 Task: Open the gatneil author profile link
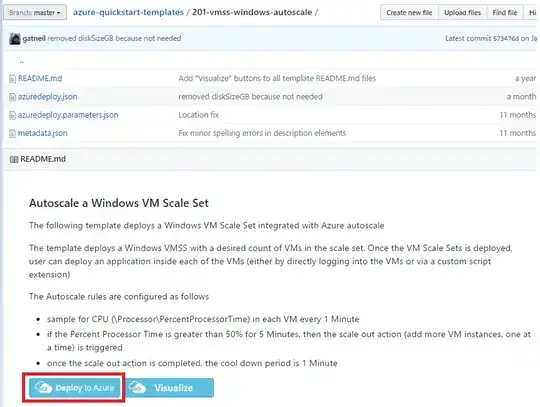pyautogui.click(x=34, y=39)
